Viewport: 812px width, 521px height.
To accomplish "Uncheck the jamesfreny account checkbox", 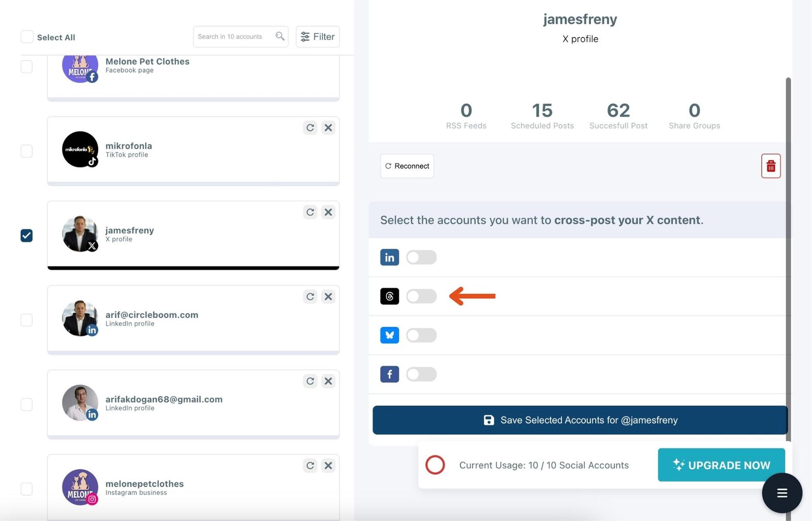I will [27, 235].
